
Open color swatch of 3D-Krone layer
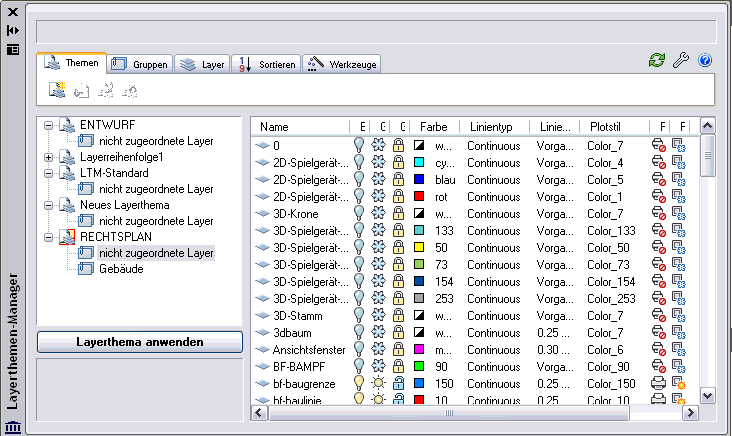[x=419, y=214]
